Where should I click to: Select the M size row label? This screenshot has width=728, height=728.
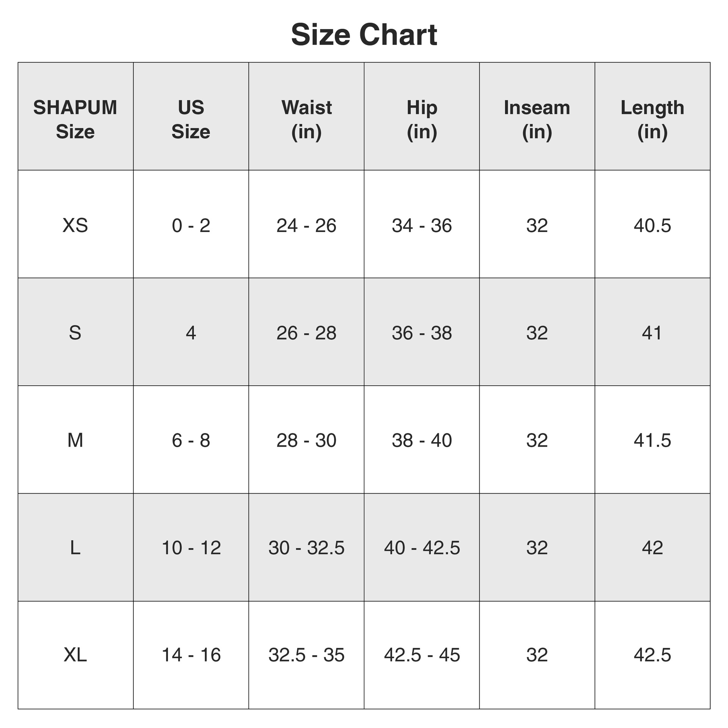[75, 439]
